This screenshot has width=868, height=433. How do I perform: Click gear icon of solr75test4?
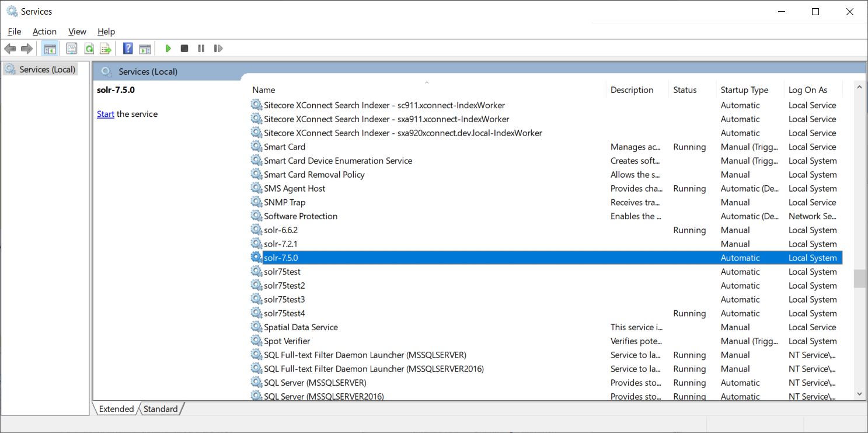[256, 313]
